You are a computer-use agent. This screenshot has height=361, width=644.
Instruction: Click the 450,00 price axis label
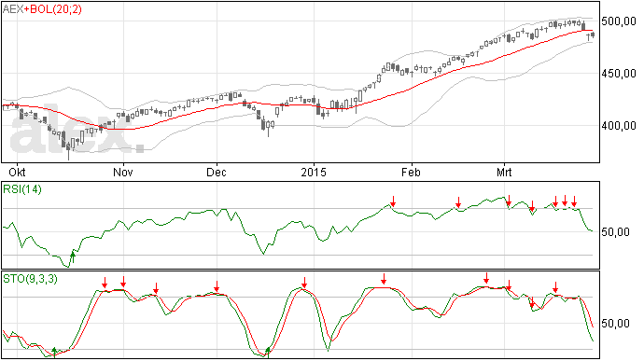coord(619,74)
